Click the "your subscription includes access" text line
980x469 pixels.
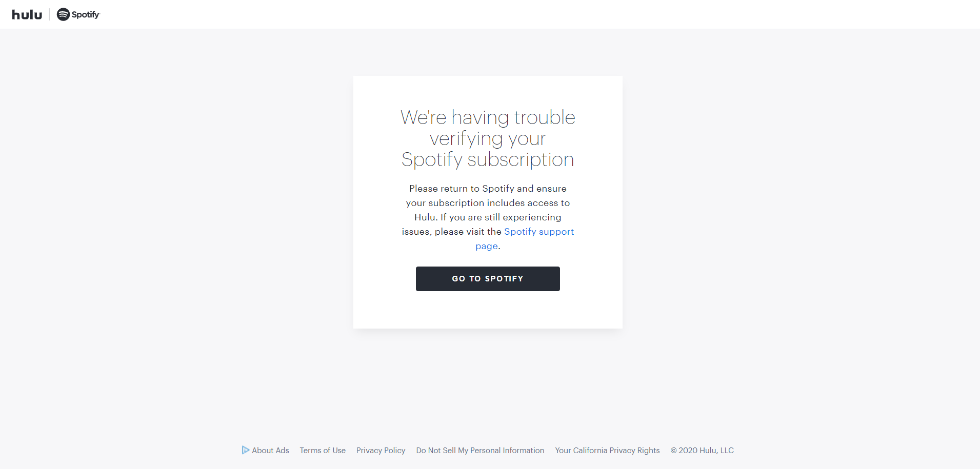click(x=488, y=203)
